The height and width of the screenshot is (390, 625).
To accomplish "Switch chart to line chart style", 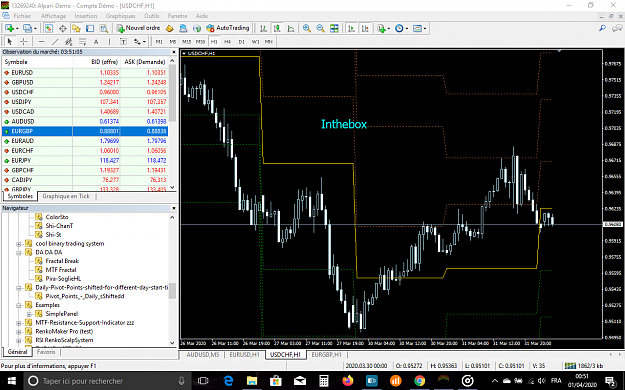I will point(291,28).
